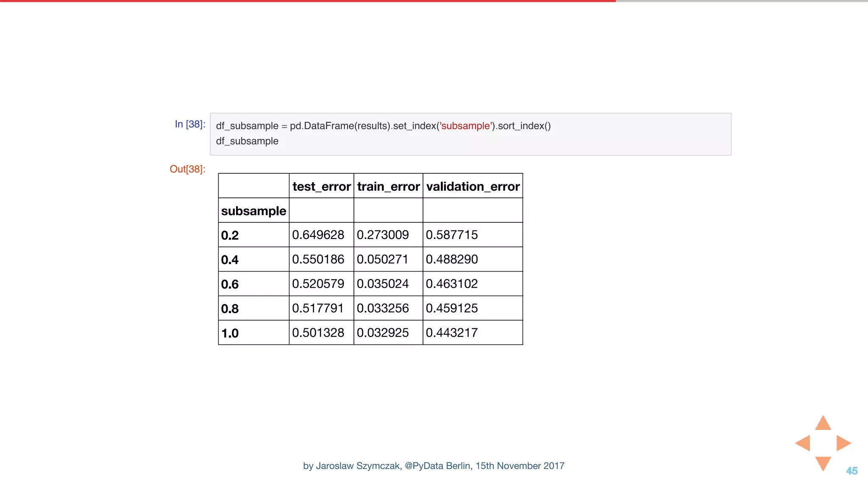Click validation_error value 0.443217
The image size is (868, 488).
[x=452, y=333]
